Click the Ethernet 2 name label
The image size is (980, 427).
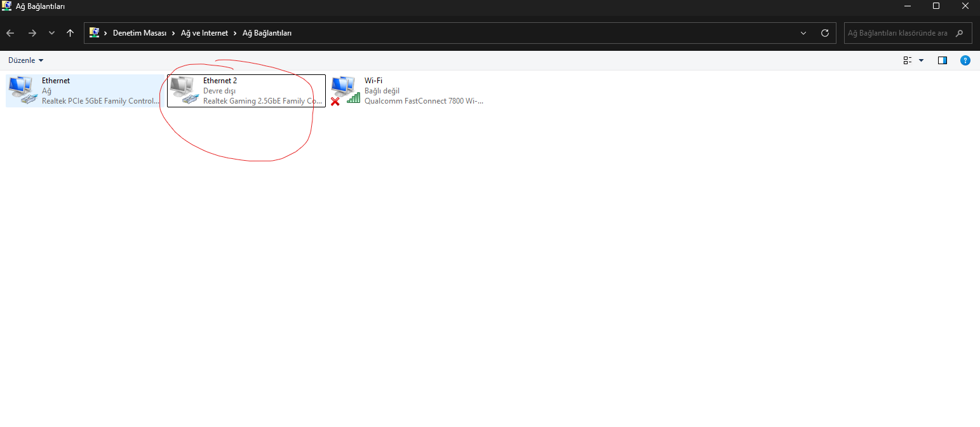tap(220, 81)
